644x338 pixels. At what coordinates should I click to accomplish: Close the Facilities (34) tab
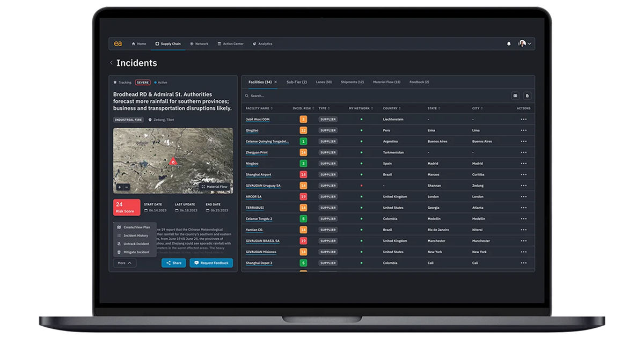(275, 82)
